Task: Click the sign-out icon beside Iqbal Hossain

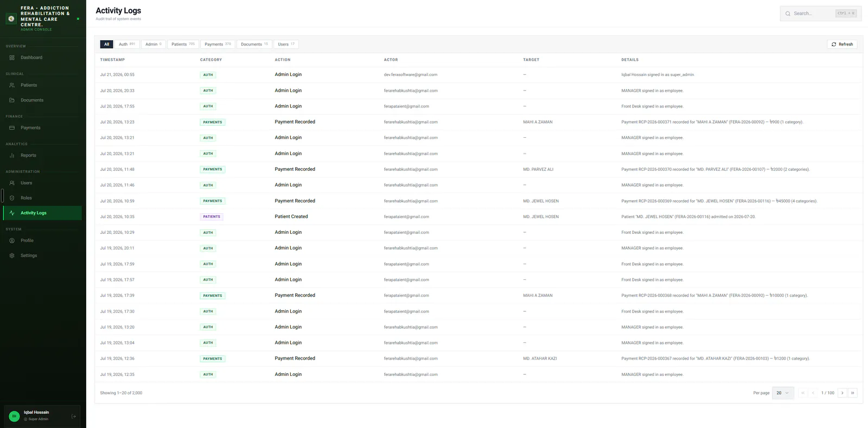Action: [x=74, y=417]
